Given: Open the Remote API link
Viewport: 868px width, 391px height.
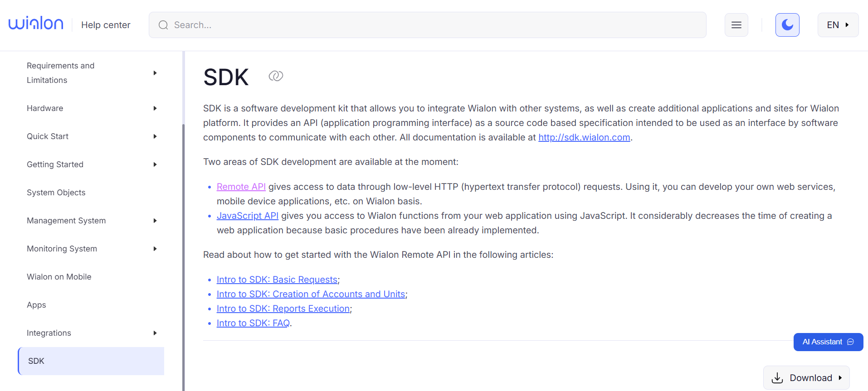Looking at the screenshot, I should [x=241, y=187].
